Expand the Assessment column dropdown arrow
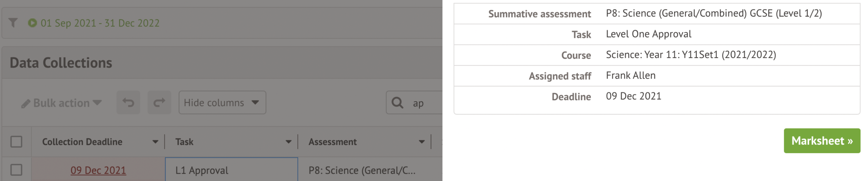 (x=421, y=142)
